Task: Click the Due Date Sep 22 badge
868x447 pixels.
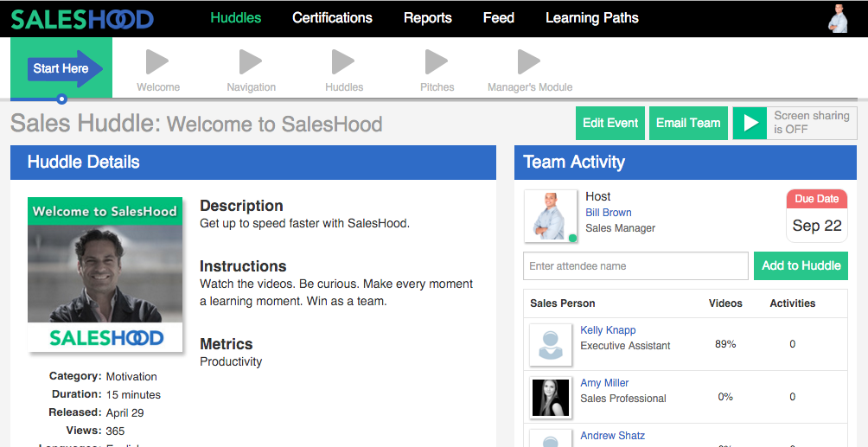Action: click(x=816, y=216)
